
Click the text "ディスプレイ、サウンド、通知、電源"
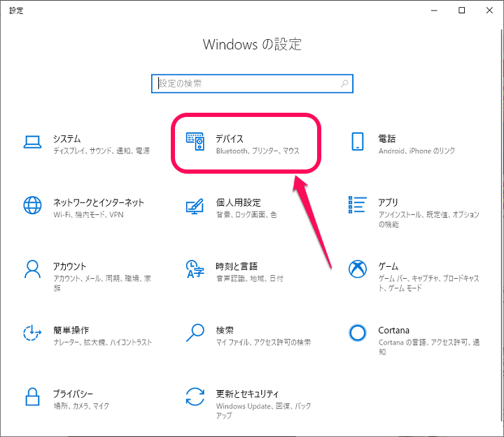(101, 151)
